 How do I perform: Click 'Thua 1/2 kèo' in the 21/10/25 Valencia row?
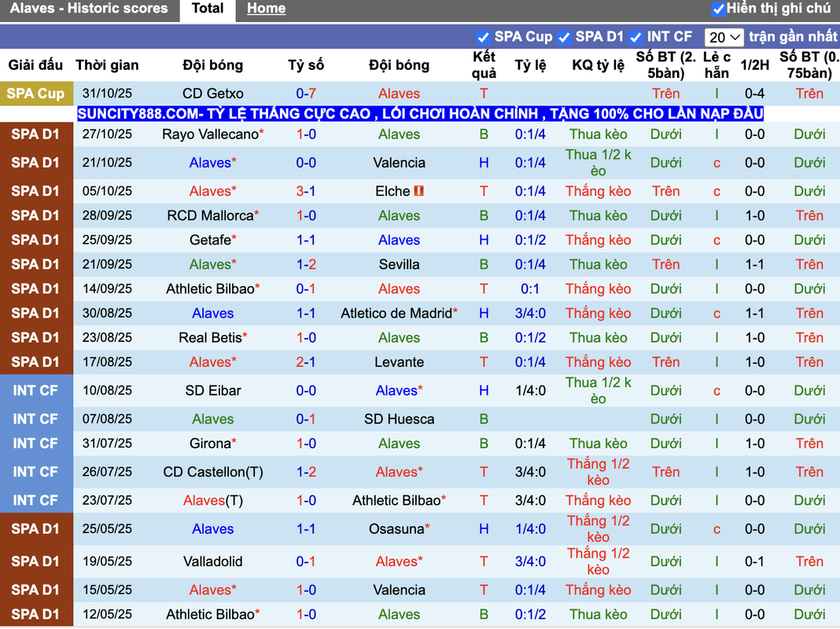click(598, 163)
